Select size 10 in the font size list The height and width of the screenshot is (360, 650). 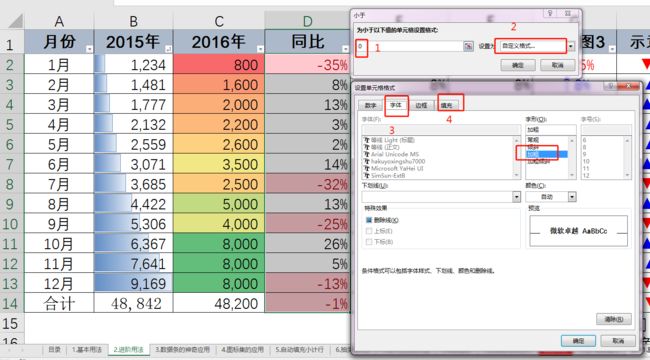click(586, 161)
